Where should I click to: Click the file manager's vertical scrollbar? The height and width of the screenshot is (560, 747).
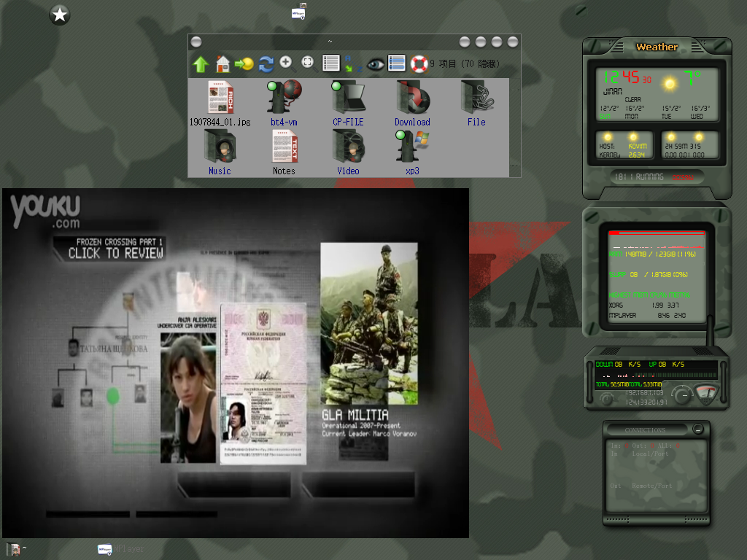tap(514, 128)
